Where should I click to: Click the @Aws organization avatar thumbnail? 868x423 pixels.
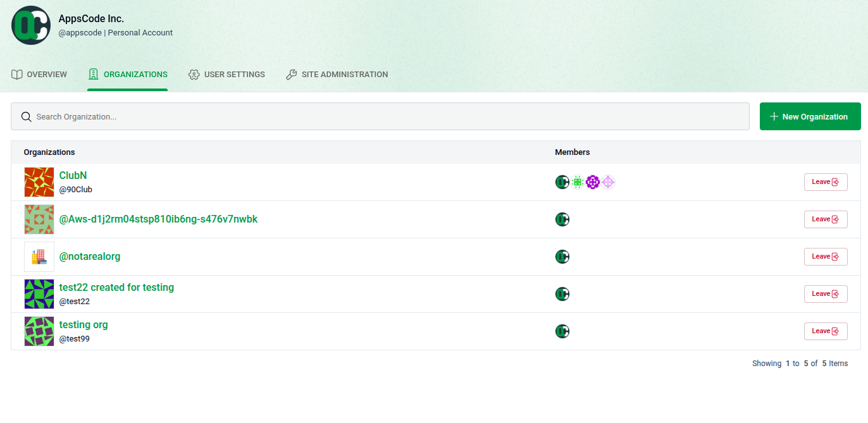tap(39, 219)
